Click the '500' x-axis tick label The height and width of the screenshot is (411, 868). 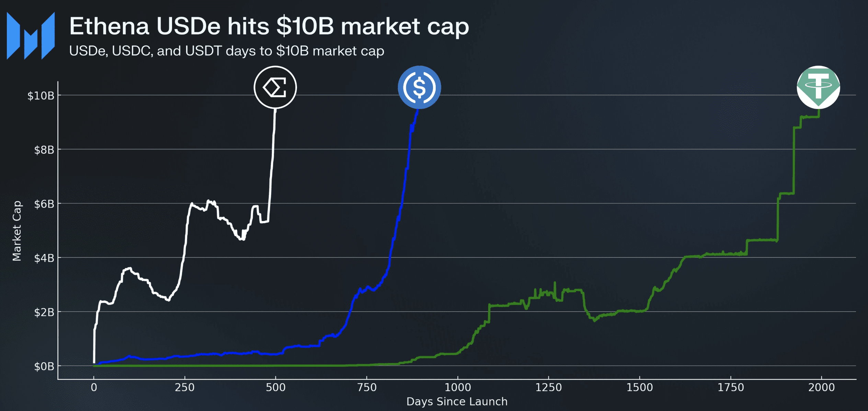pos(276,388)
